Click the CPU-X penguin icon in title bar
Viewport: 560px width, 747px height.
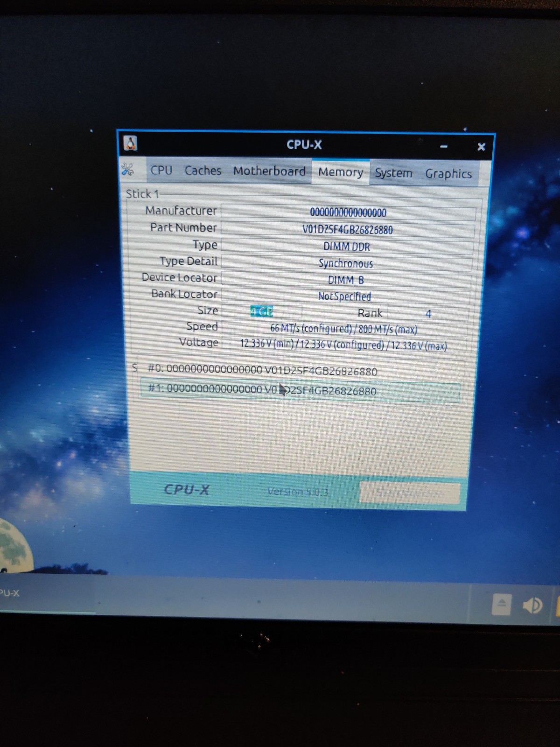coord(130,143)
